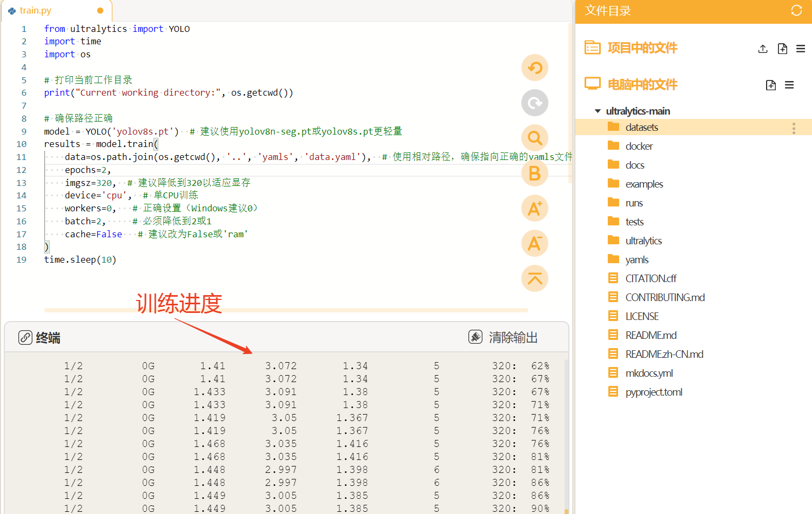Click the mkdocs.yml file icon
812x514 pixels.
click(613, 372)
